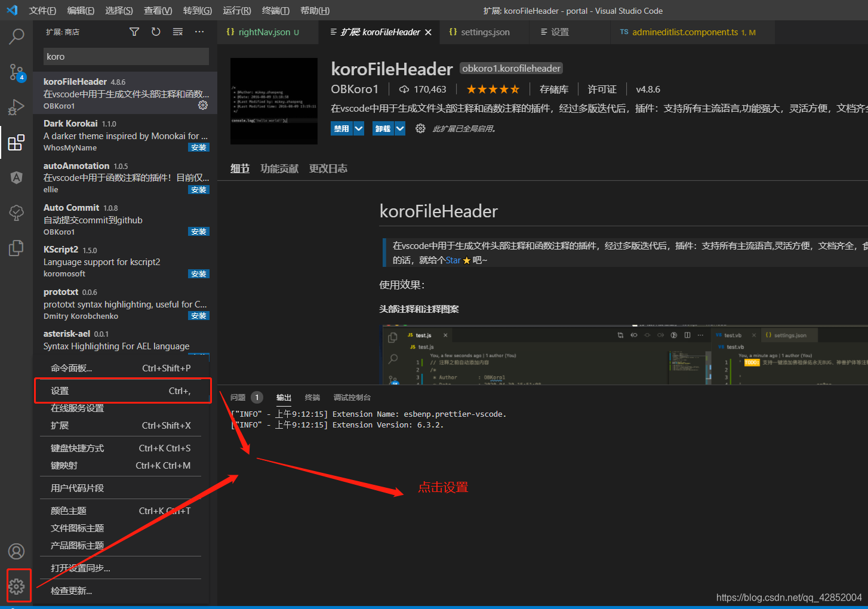This screenshot has width=868, height=609.
Task: Open the 问题 problems panel tab
Action: [238, 398]
